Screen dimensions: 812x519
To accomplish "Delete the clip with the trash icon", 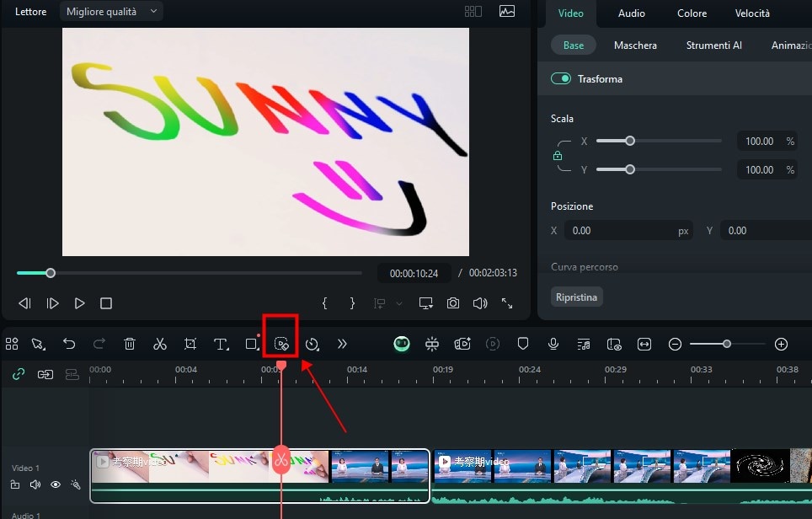I will (x=130, y=344).
